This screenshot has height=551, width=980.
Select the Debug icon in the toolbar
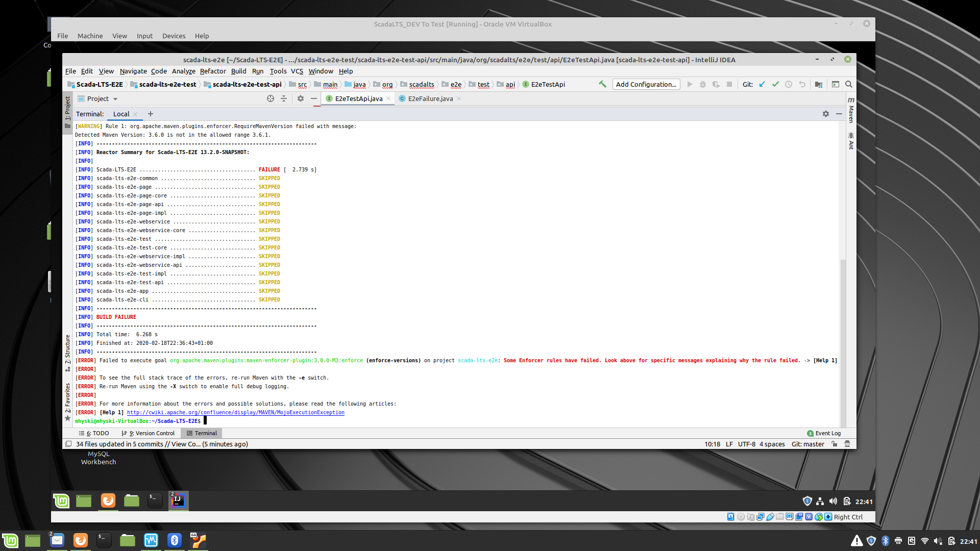pyautogui.click(x=703, y=84)
